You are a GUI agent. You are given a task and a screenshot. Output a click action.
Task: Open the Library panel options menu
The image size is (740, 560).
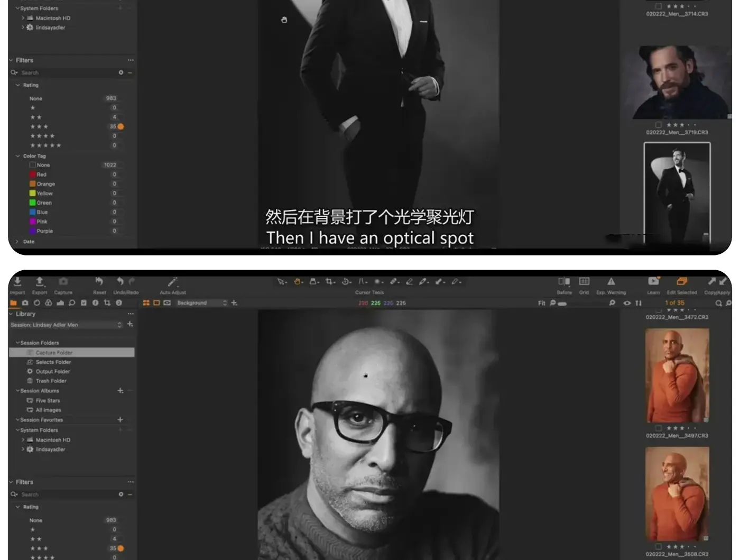[x=131, y=314]
